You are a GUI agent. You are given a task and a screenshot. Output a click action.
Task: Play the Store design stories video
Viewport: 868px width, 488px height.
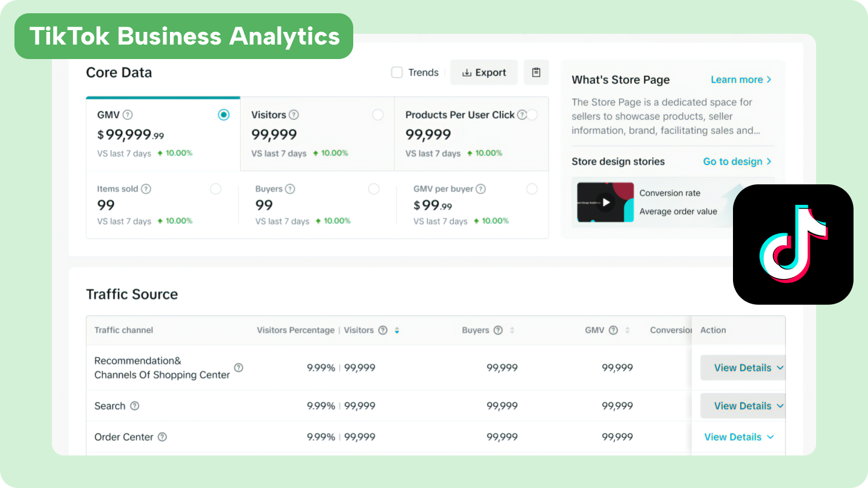point(605,202)
